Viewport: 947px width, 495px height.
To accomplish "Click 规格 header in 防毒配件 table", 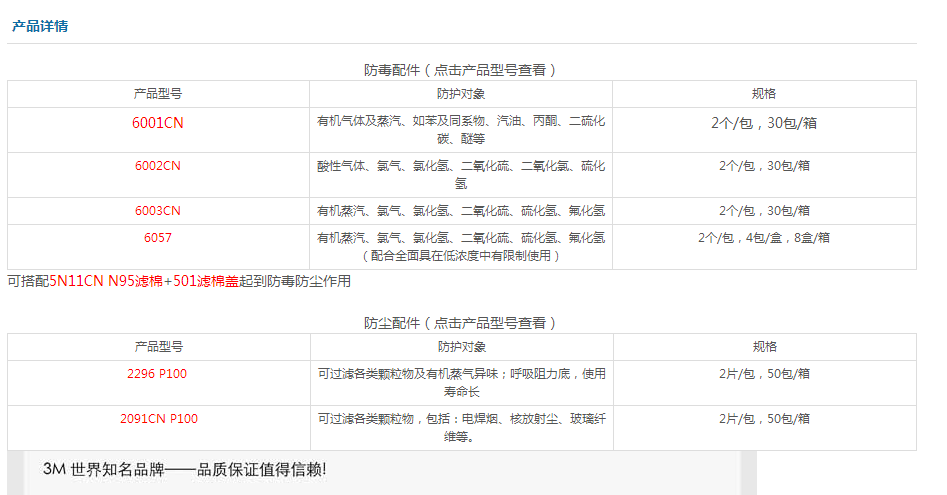I will (764, 94).
